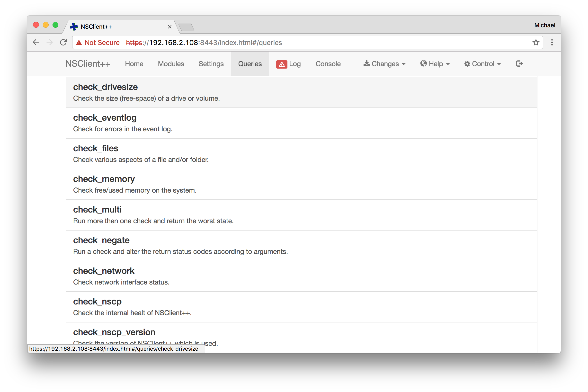Open the Console page
588x392 pixels.
[328, 64]
